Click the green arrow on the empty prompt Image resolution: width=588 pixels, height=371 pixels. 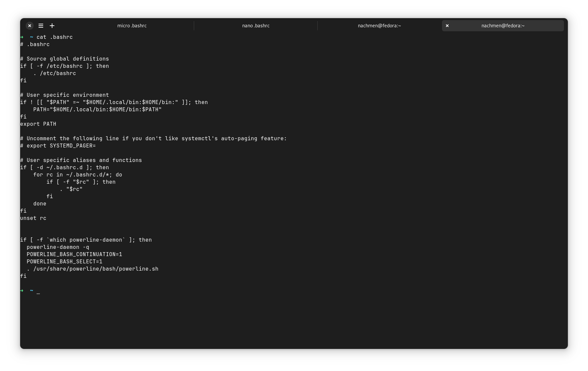tap(22, 291)
